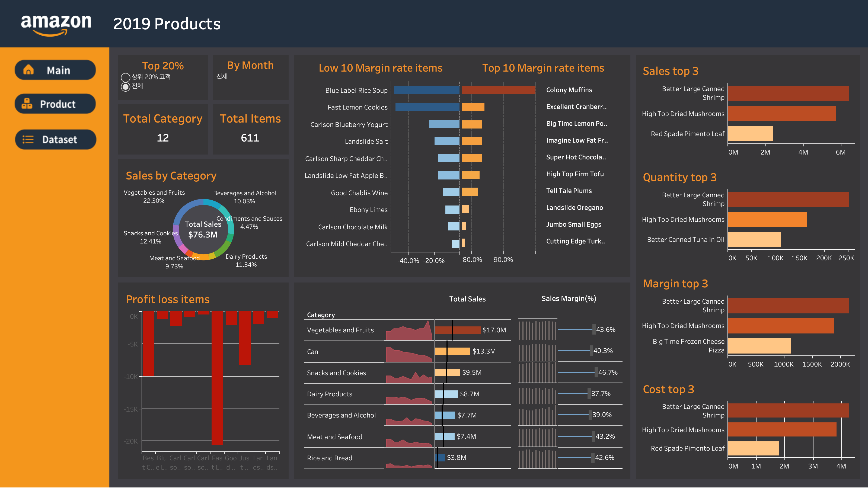Viewport: 868px width, 488px height.
Task: Click the list icon on Dataset button
Action: (x=28, y=139)
